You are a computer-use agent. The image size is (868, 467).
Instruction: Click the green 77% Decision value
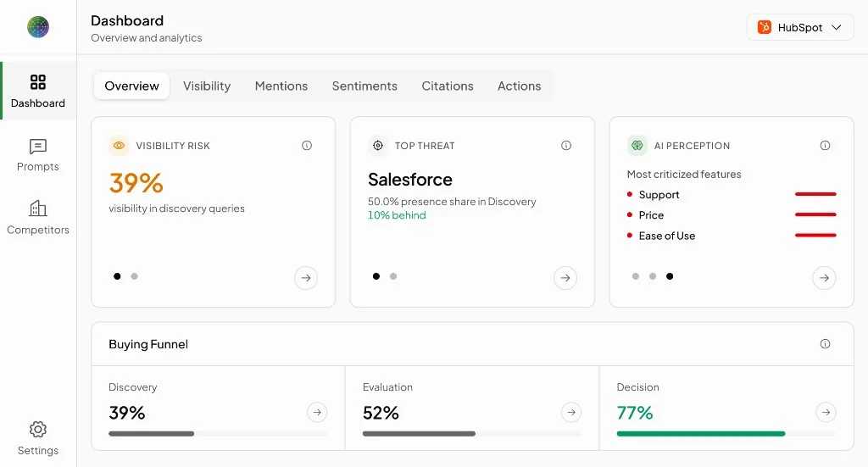[x=635, y=413]
